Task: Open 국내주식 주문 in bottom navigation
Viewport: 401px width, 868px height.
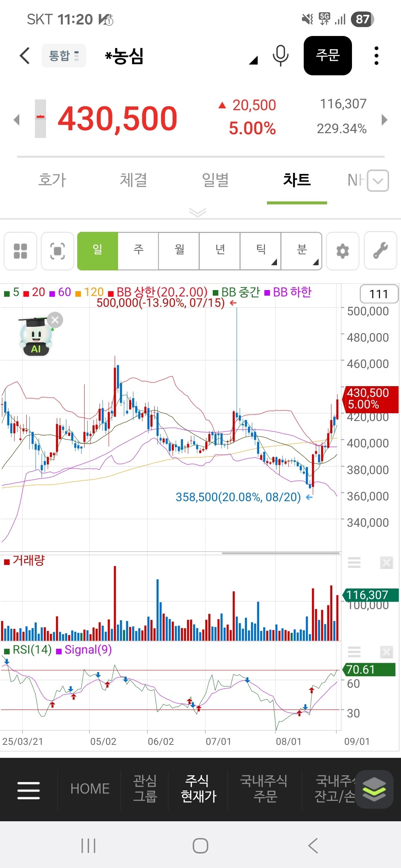Action: pyautogui.click(x=264, y=789)
